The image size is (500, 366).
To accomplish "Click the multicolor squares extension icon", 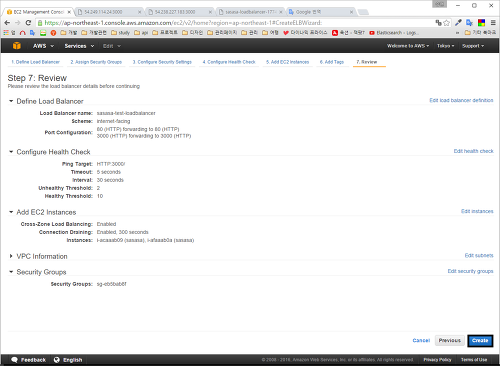I will (x=481, y=23).
